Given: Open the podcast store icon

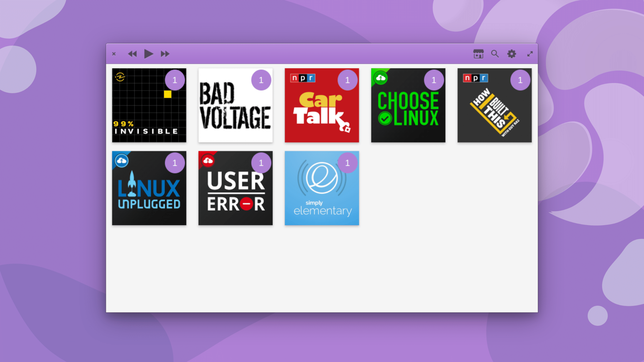Looking at the screenshot, I should 478,54.
